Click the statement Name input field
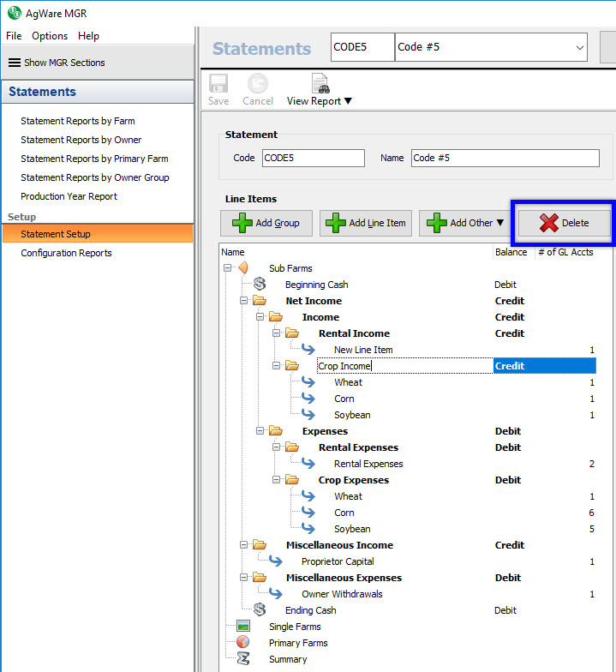 (504, 158)
